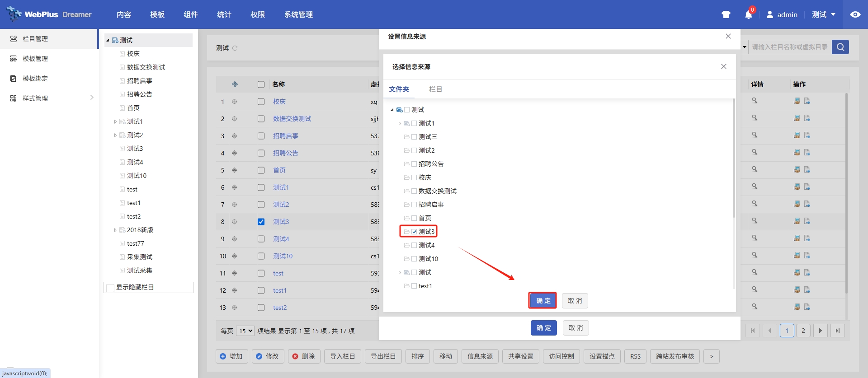Open the per-page count dropdown
The image size is (868, 378).
[245, 331]
